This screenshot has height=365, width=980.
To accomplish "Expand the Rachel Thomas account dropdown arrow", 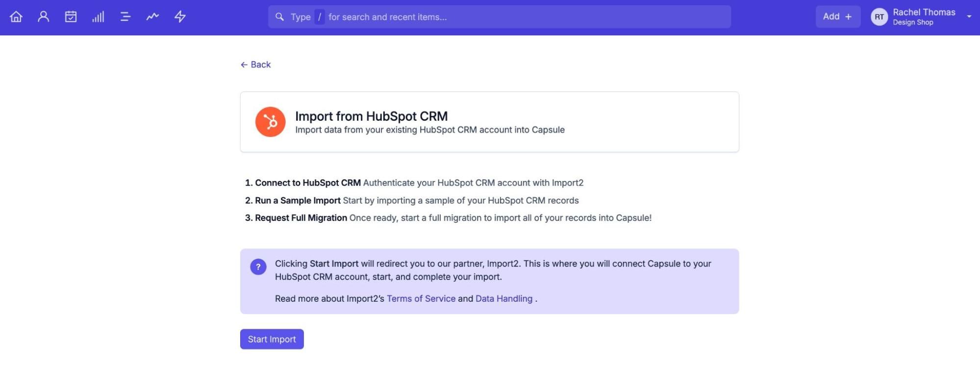I will [x=969, y=17].
